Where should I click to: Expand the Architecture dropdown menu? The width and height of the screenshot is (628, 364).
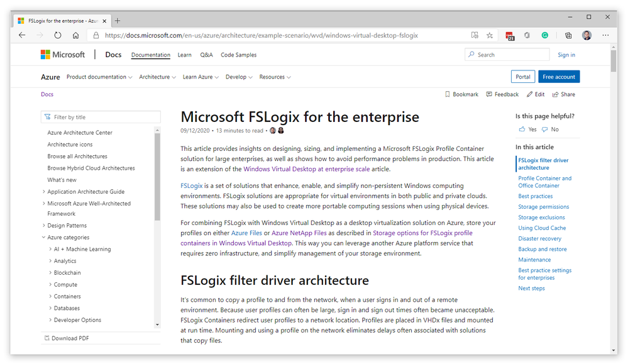point(157,77)
